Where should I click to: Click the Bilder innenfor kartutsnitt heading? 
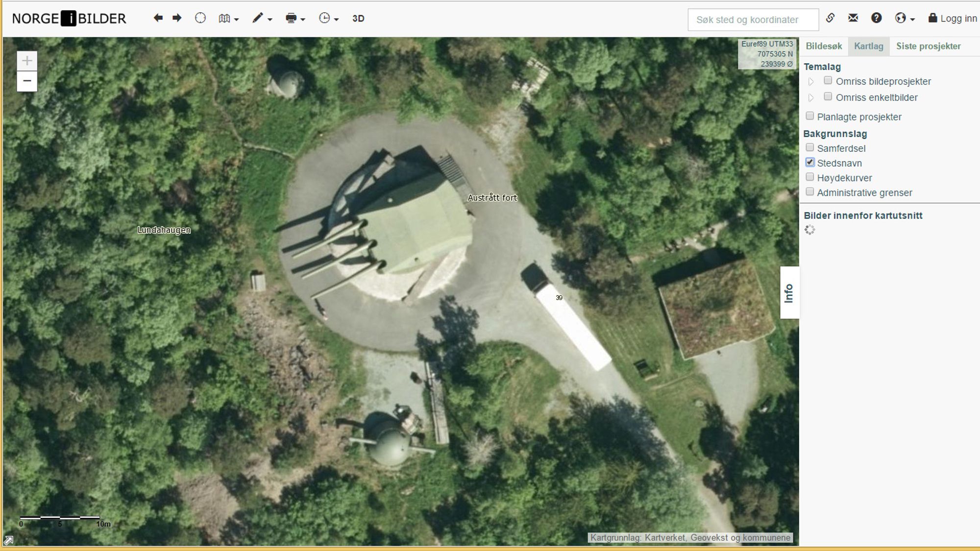(x=863, y=216)
